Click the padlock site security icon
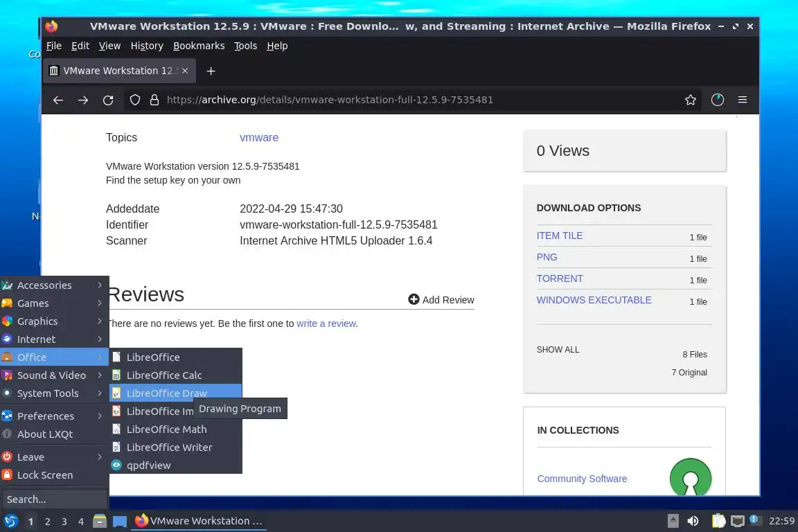Image resolution: width=798 pixels, height=532 pixels. pos(154,100)
